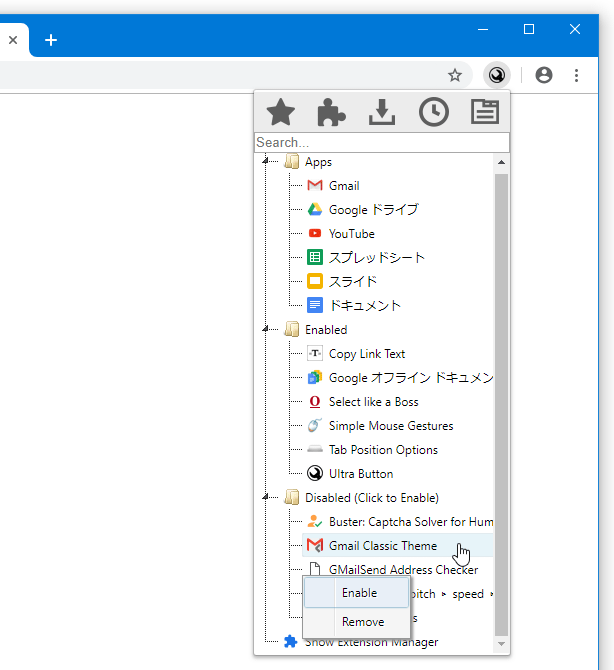Screen dimensions: 614x670
Task: Click the Gmail app icon
Action: (x=315, y=185)
